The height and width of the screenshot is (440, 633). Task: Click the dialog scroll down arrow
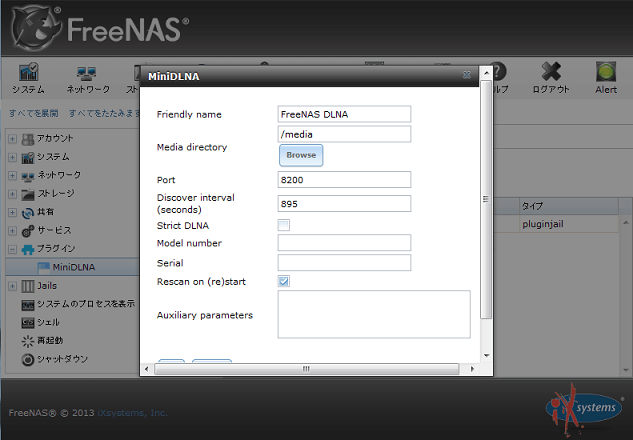point(486,356)
